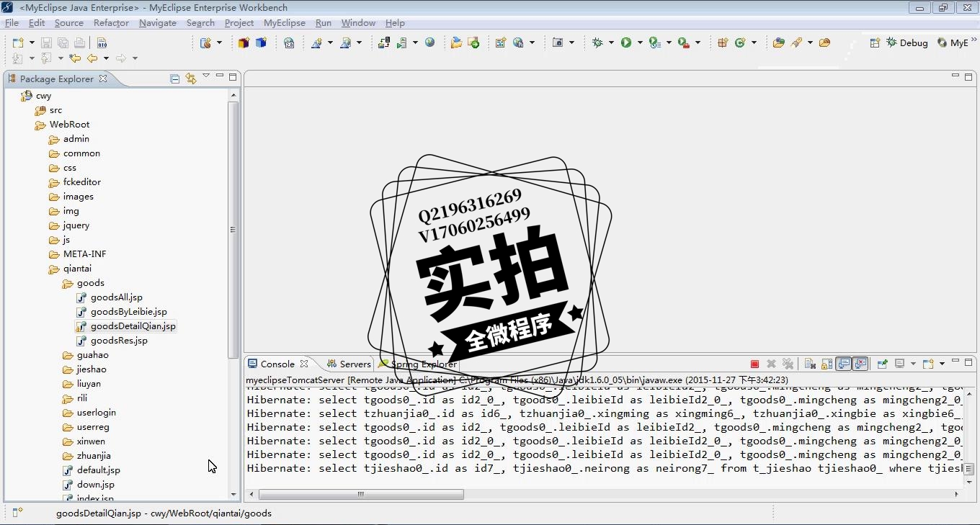Select the userlogin folder
The image size is (980, 525).
point(97,413)
